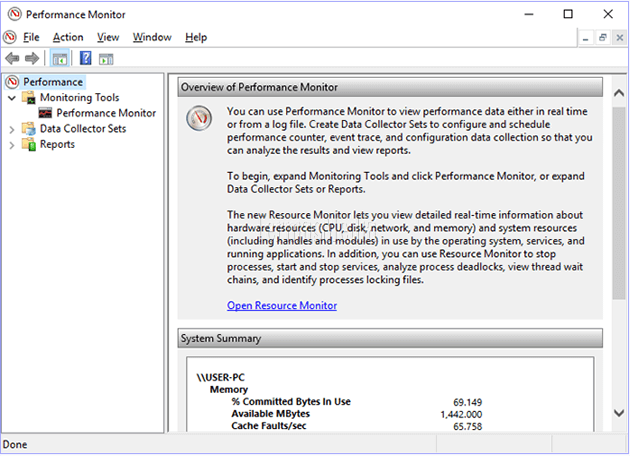Maximize the Performance Monitor main window
This screenshot has height=456, width=630.
[568, 14]
